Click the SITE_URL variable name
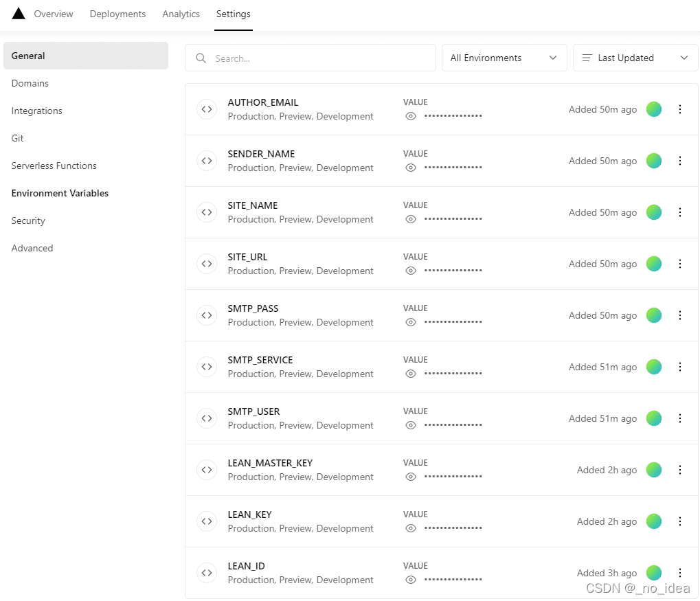Image resolution: width=700 pixels, height=601 pixels. pyautogui.click(x=247, y=257)
